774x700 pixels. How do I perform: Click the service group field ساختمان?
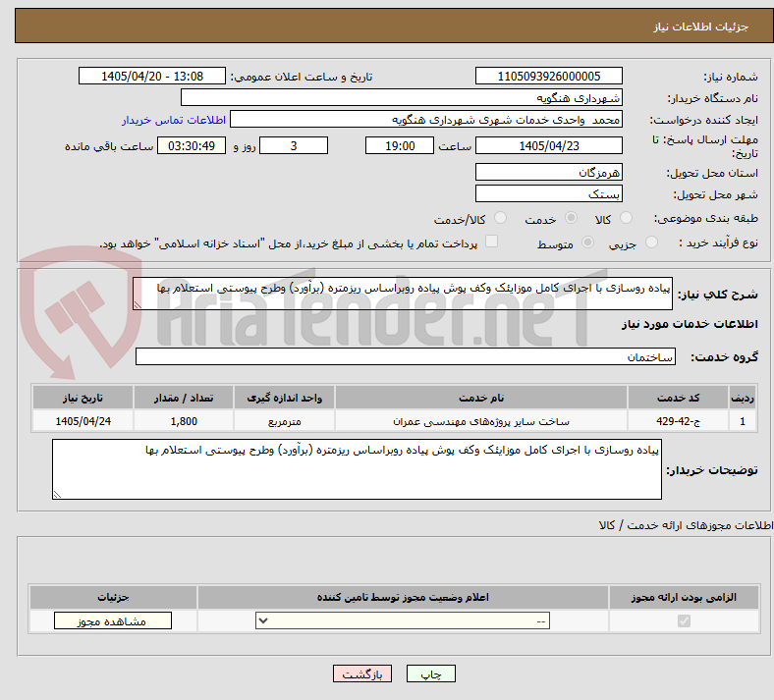tap(406, 356)
